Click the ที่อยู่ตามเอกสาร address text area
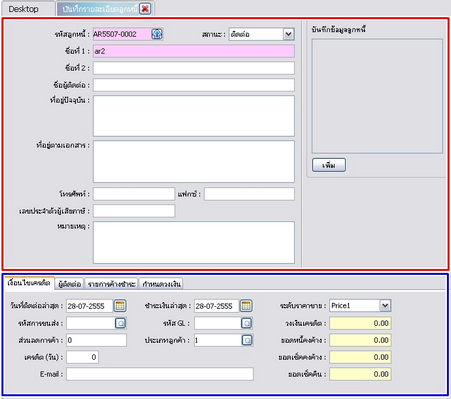This screenshot has height=399, width=451. (194, 162)
